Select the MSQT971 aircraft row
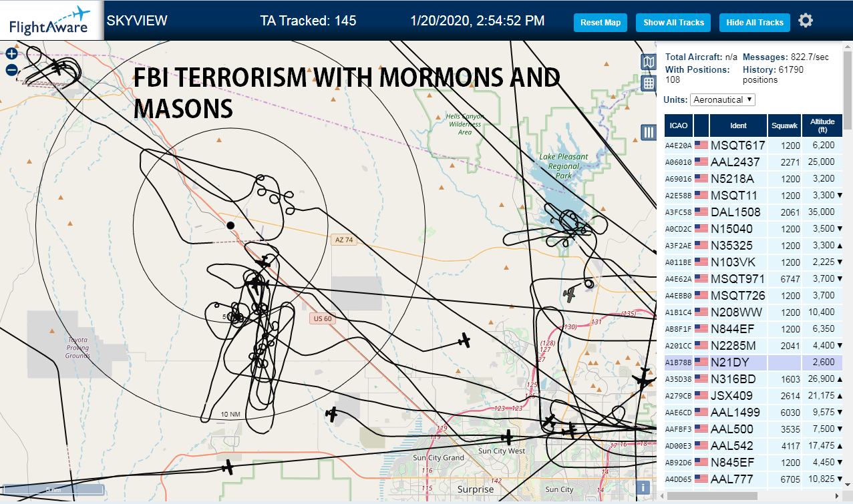The width and height of the screenshot is (853, 504). pos(753,278)
